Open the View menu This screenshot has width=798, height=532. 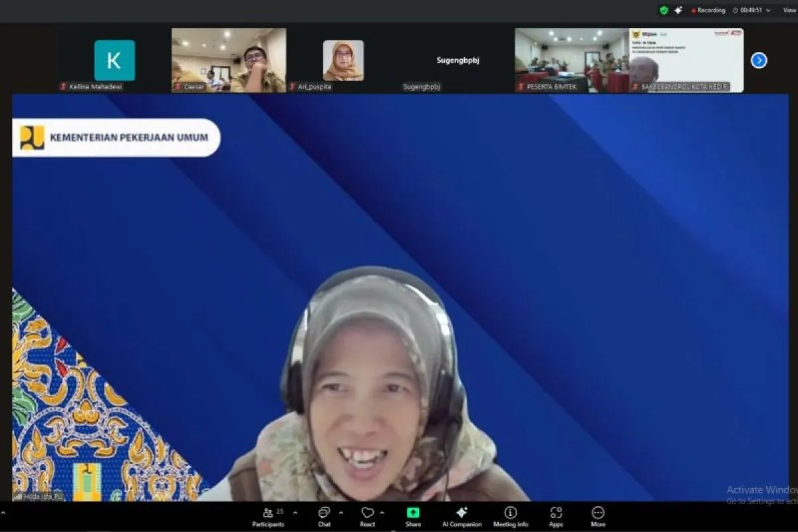[x=789, y=10]
